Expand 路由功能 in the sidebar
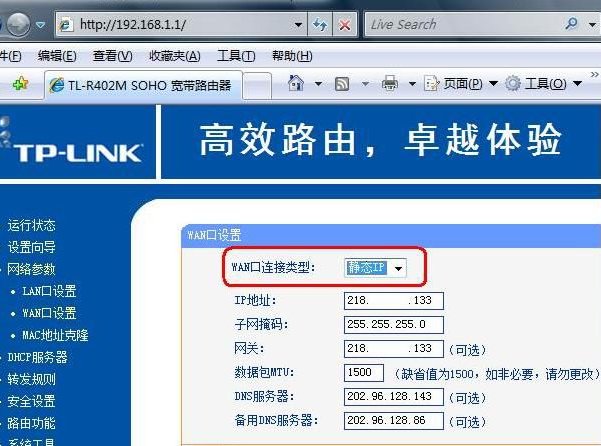Screen dimensions: 601x446 (31, 423)
